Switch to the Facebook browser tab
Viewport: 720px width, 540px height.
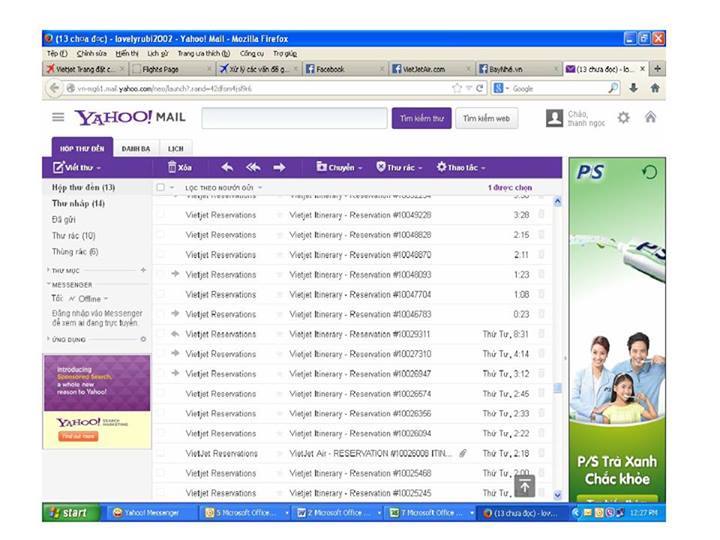click(x=344, y=69)
